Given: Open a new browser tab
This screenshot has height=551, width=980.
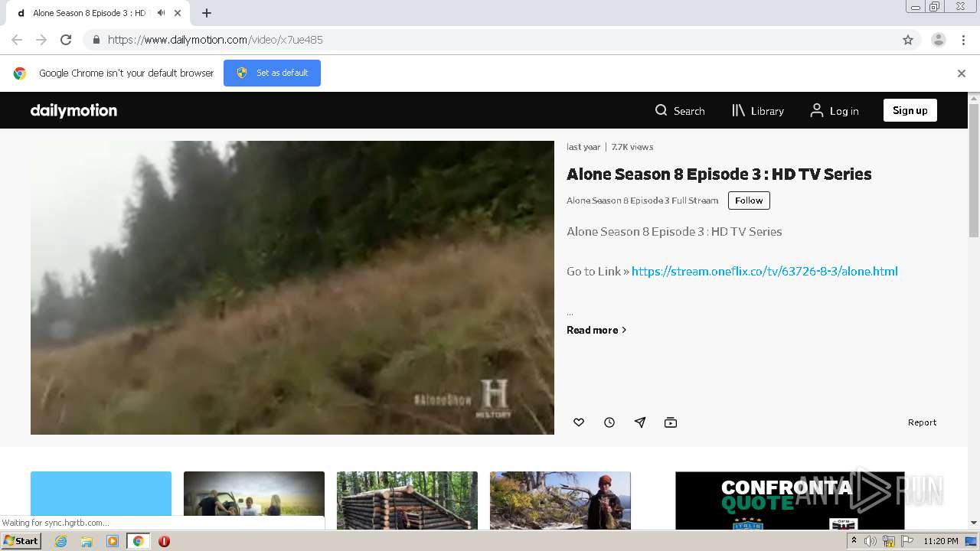Looking at the screenshot, I should pos(207,13).
